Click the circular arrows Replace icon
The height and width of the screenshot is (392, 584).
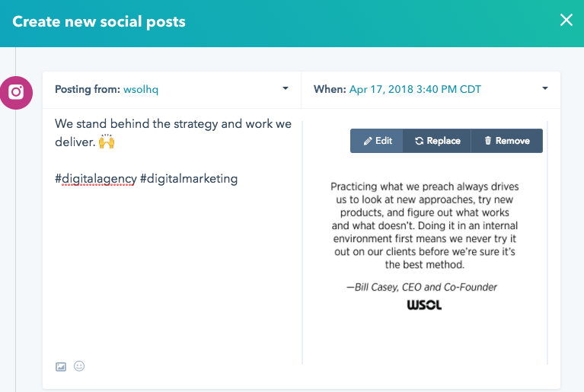click(420, 141)
